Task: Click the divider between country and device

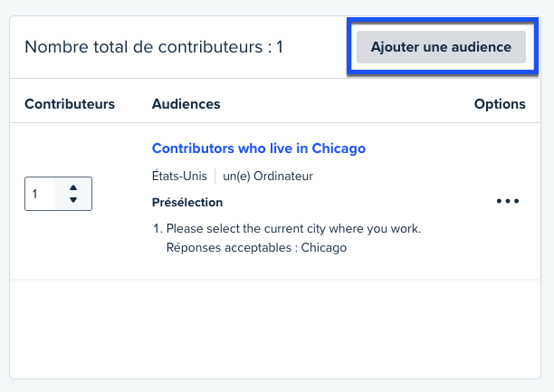Action: [215, 176]
